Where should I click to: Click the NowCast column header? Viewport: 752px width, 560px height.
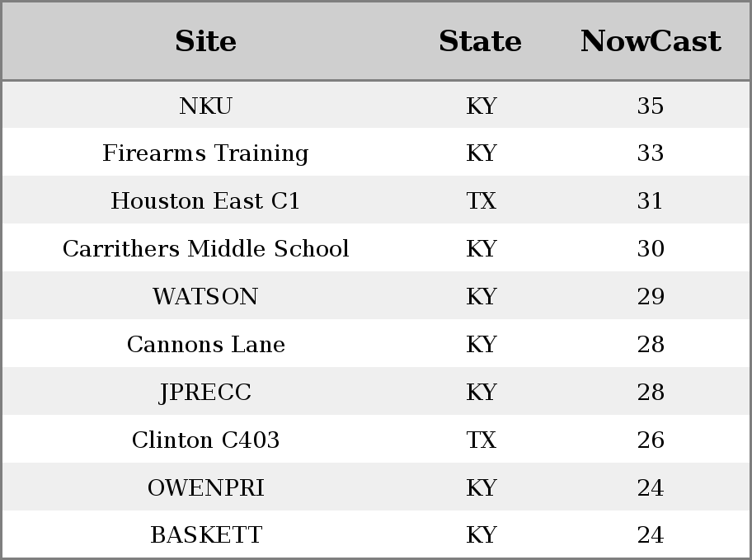pyautogui.click(x=651, y=41)
